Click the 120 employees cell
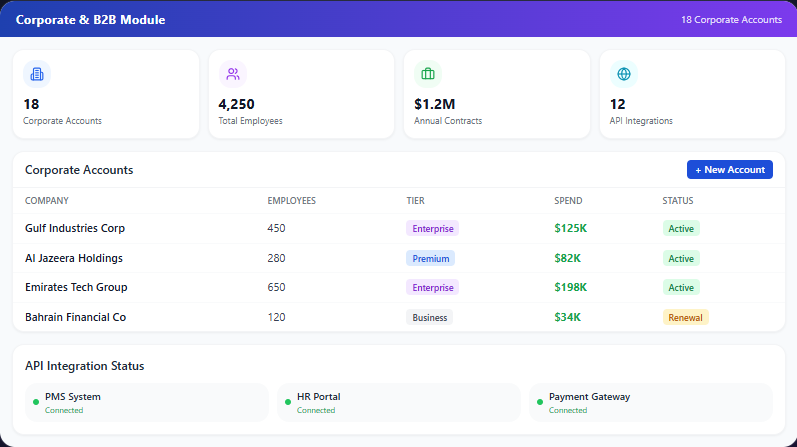Image resolution: width=797 pixels, height=447 pixels. (x=277, y=317)
